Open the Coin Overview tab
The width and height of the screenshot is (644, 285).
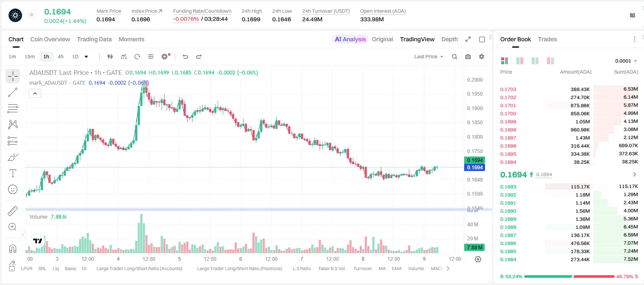pyautogui.click(x=50, y=39)
